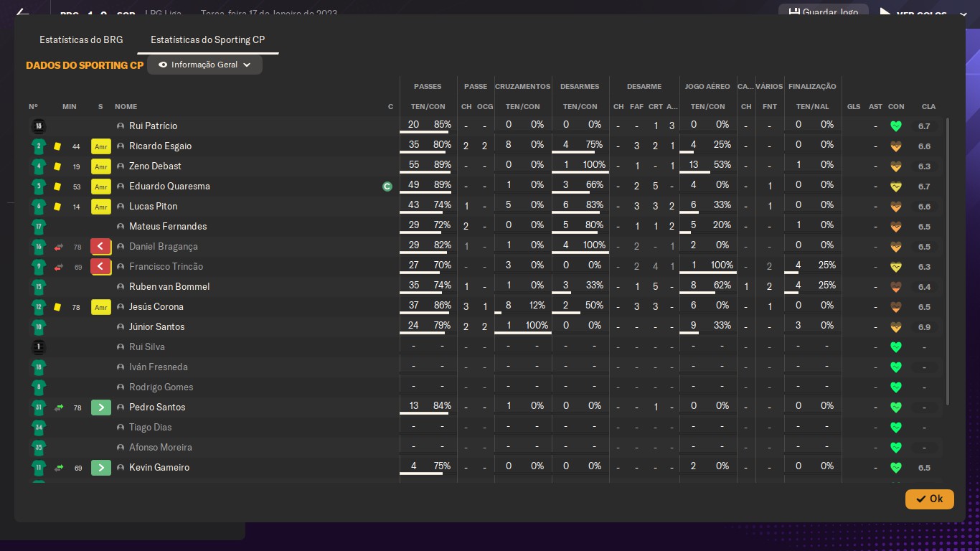
Task: Click the PASSES column group header
Action: pos(428,87)
